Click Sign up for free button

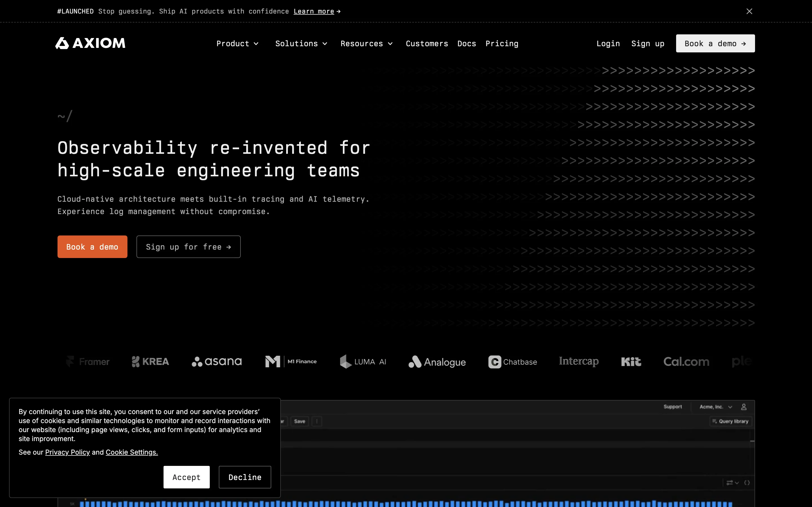pos(188,247)
